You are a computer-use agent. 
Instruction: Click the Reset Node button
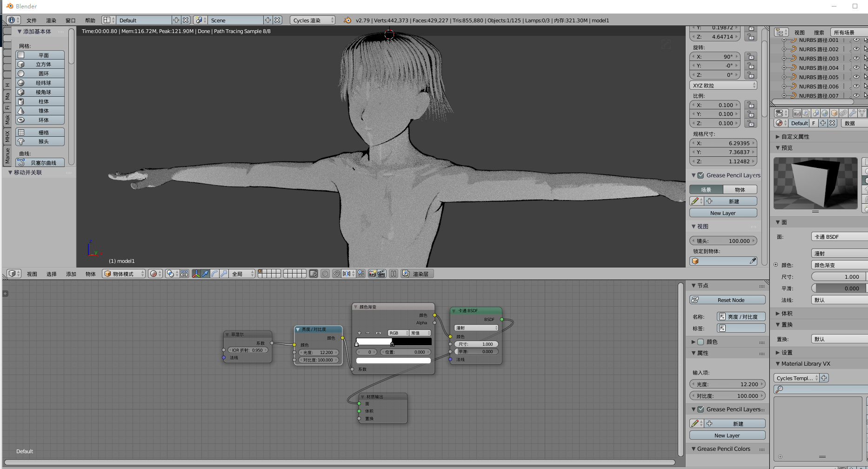(x=728, y=300)
